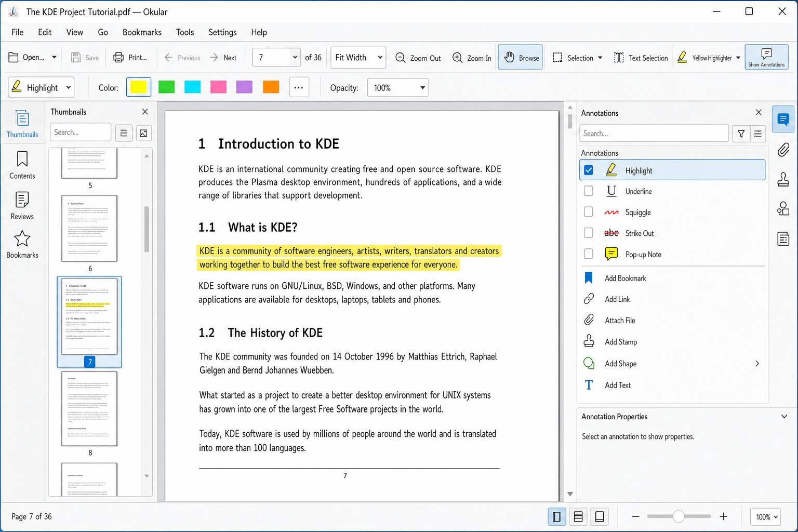Check the Strike Out annotation checkbox
The image size is (798, 532).
(x=589, y=233)
